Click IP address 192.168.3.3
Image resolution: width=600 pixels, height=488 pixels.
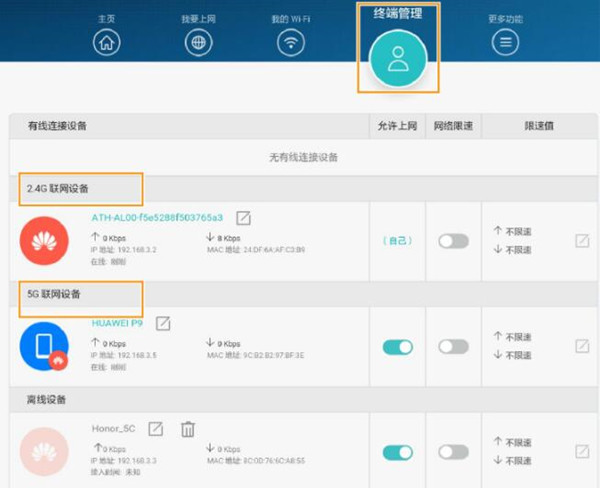124,460
